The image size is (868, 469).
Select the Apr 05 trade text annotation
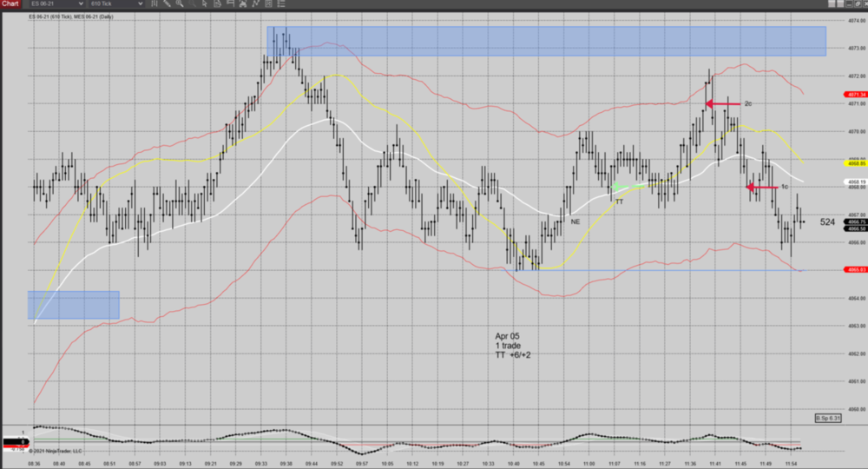point(513,345)
